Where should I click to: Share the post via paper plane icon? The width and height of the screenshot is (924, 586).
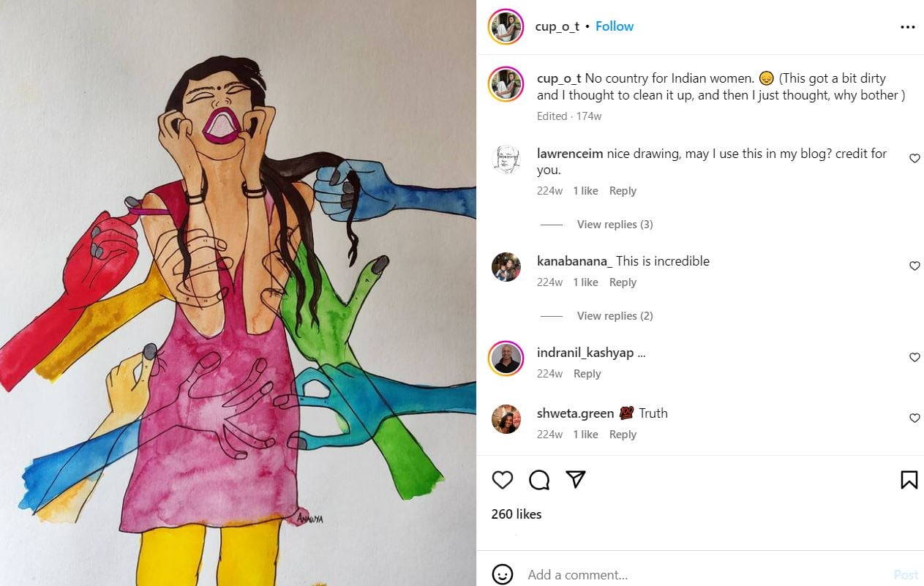(x=576, y=479)
